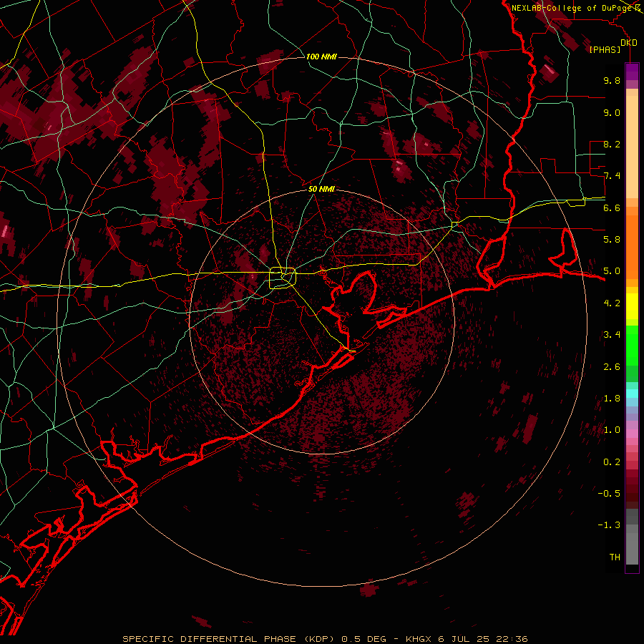
Task: Click the 8.2 value on the color scale
Action: coord(612,144)
